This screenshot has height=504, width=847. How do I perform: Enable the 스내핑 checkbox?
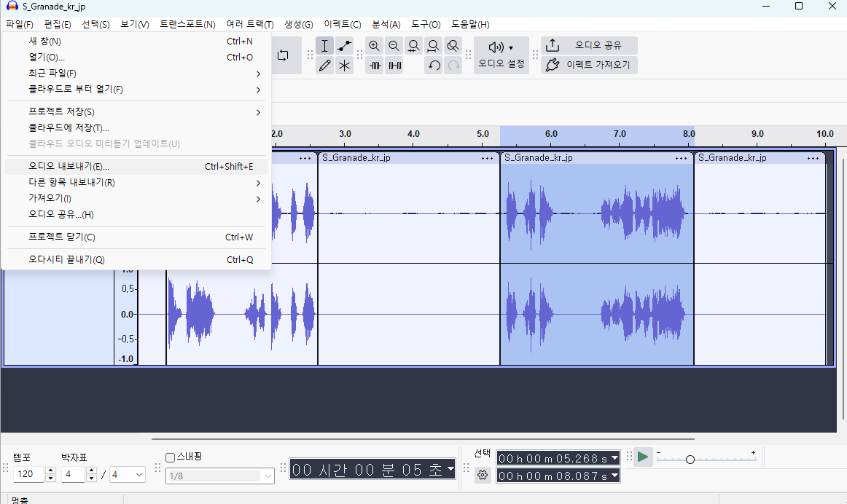[x=171, y=457]
